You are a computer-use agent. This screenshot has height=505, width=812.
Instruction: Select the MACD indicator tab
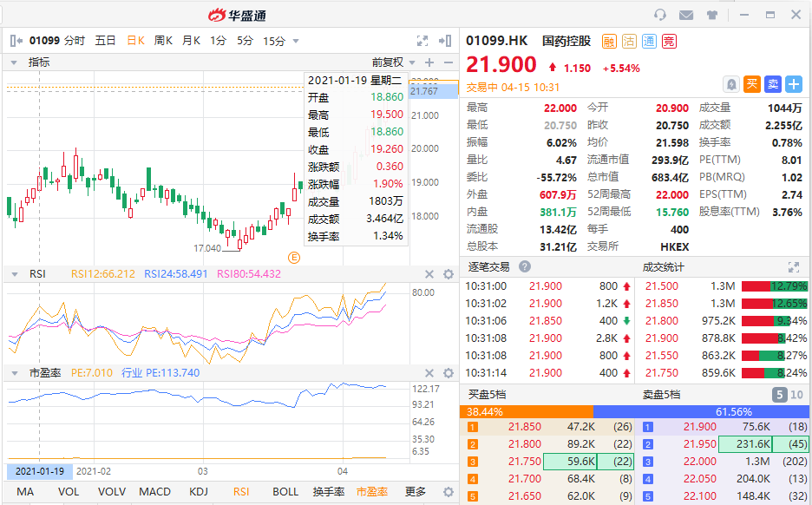[155, 492]
